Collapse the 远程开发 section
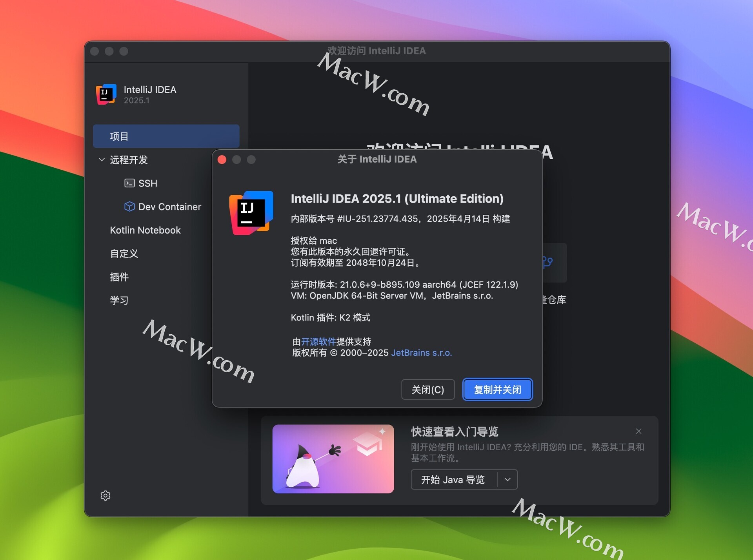 (102, 159)
